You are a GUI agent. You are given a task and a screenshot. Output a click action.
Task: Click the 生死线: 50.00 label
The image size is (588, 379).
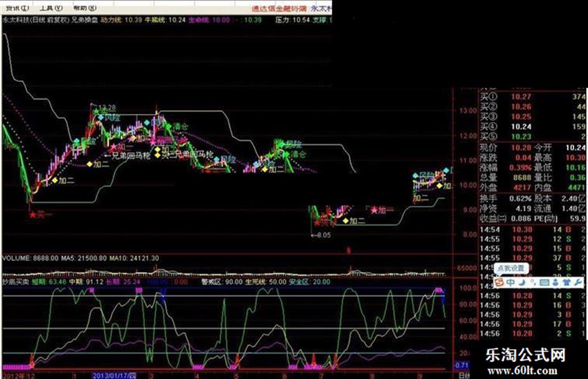[266, 282]
